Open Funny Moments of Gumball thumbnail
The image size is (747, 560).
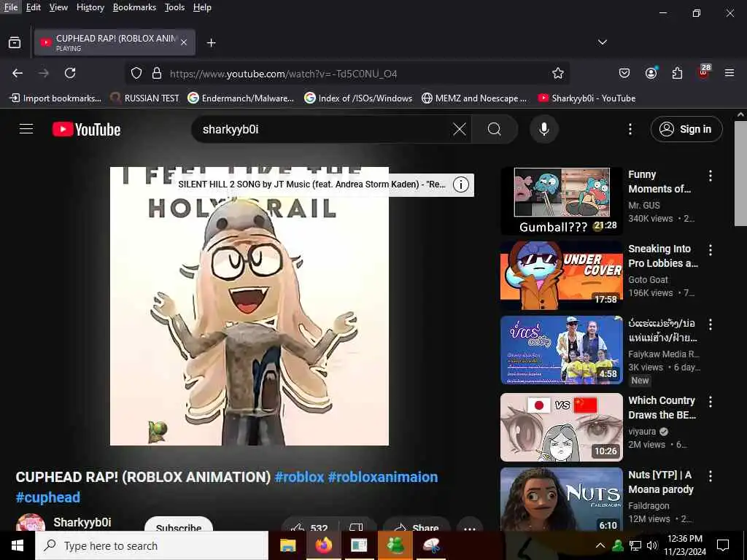[562, 201]
